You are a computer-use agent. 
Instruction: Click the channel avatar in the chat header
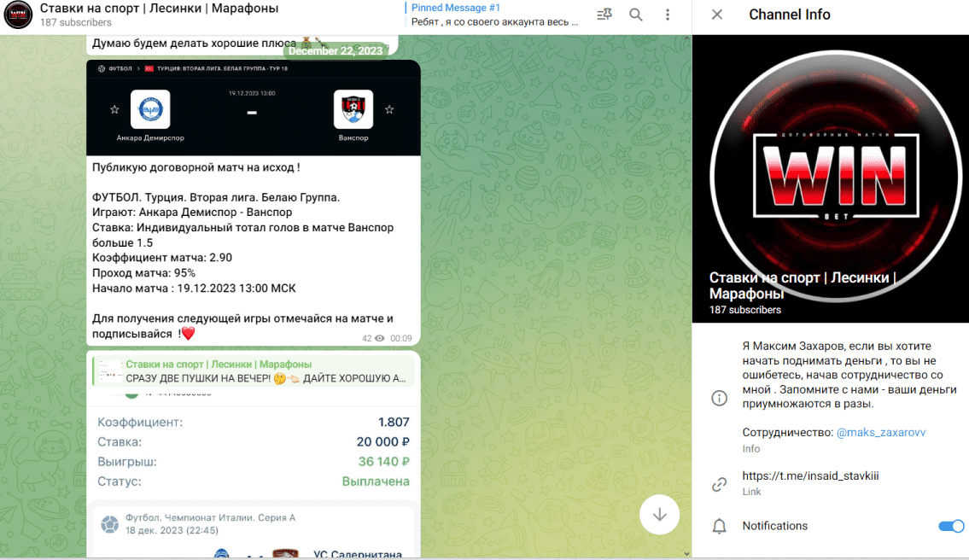point(19,15)
